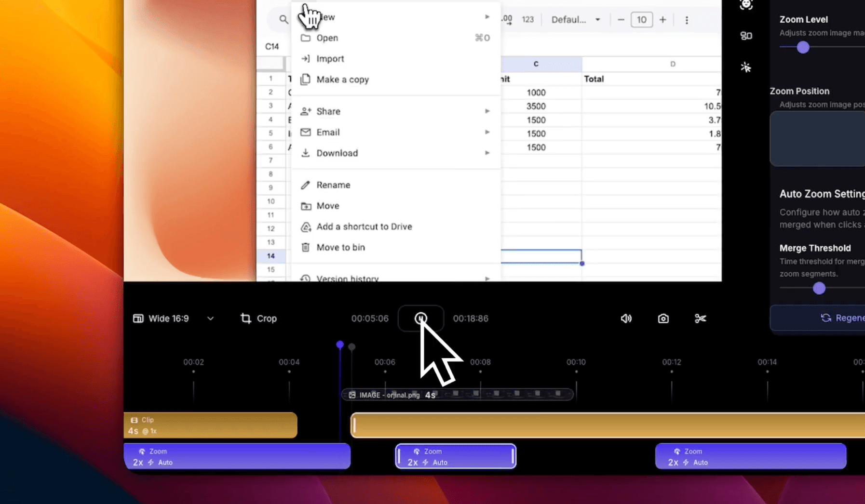
Task: Click the Search icon in the spreadsheet toolbar
Action: 283,20
